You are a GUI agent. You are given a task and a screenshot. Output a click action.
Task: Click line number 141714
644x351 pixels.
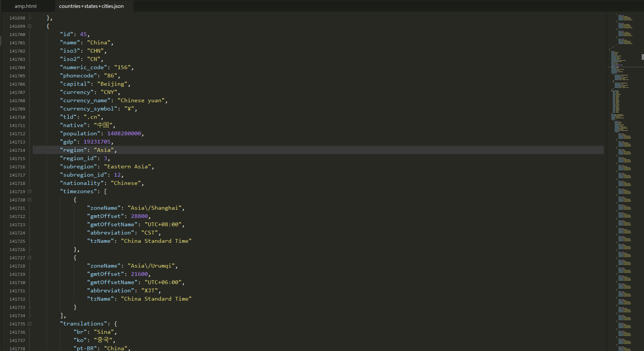tap(17, 150)
